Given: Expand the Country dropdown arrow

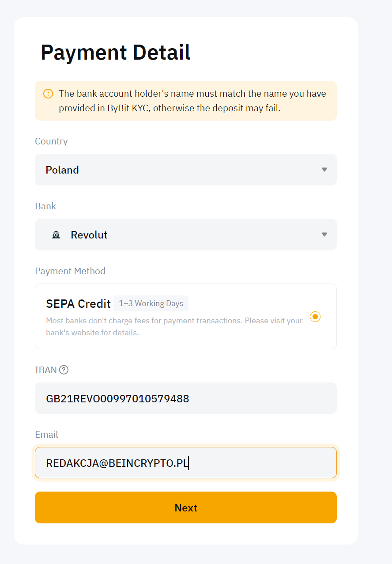Looking at the screenshot, I should [324, 170].
